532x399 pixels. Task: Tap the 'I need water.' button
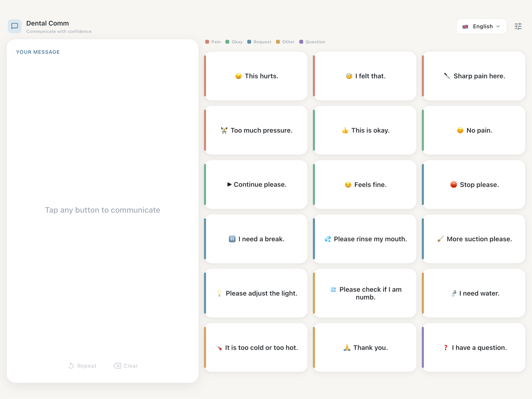(474, 293)
